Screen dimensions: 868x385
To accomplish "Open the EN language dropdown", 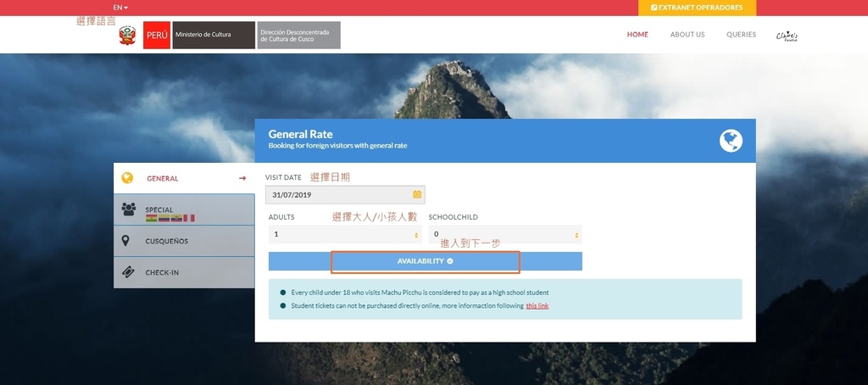I will (x=120, y=8).
